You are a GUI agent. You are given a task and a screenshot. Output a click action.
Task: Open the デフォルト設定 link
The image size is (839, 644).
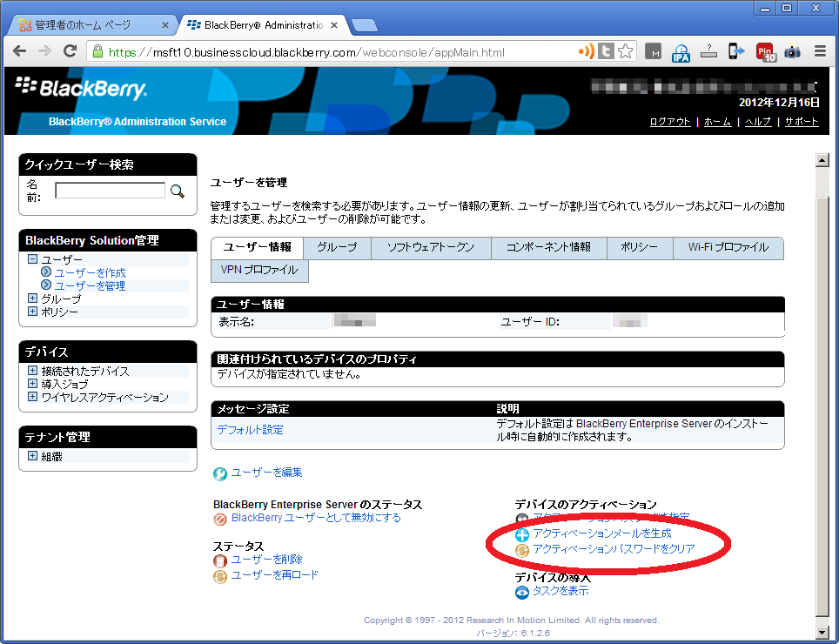(x=251, y=430)
